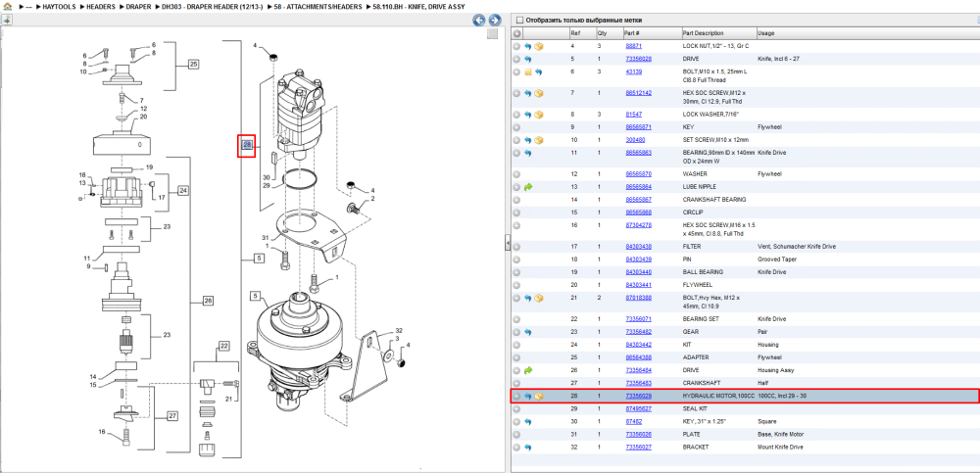Collapse the panel with the splitter handle

click(x=508, y=243)
